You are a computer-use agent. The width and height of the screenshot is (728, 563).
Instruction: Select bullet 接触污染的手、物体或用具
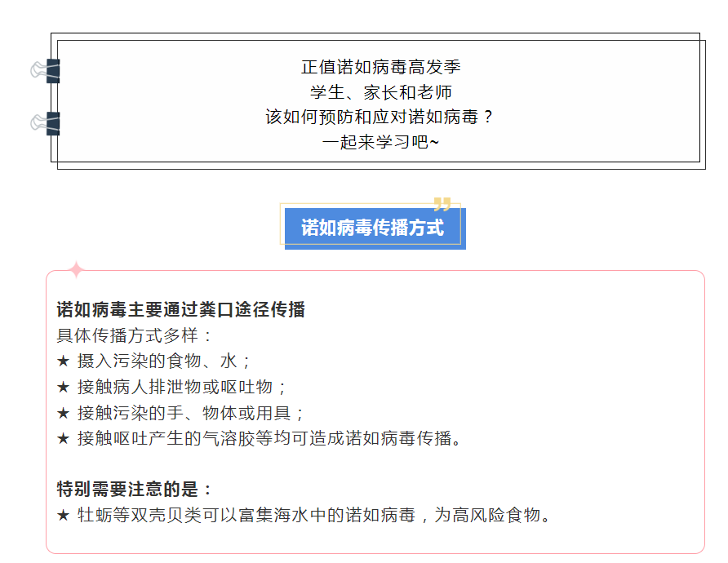click(180, 413)
